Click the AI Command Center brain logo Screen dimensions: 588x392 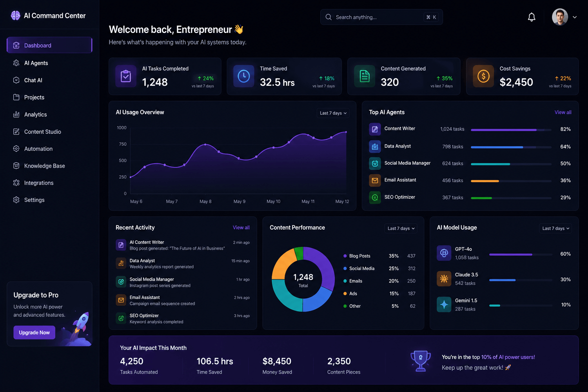click(x=16, y=16)
